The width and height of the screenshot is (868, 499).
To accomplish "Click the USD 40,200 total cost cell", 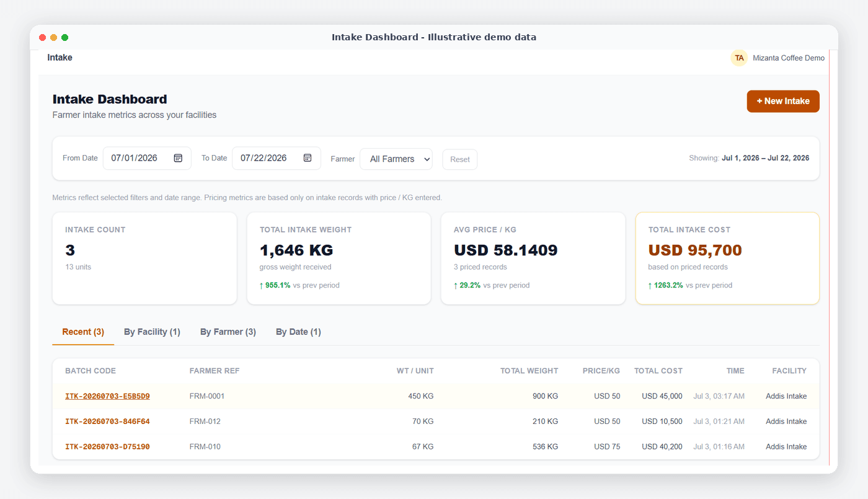I will point(662,447).
